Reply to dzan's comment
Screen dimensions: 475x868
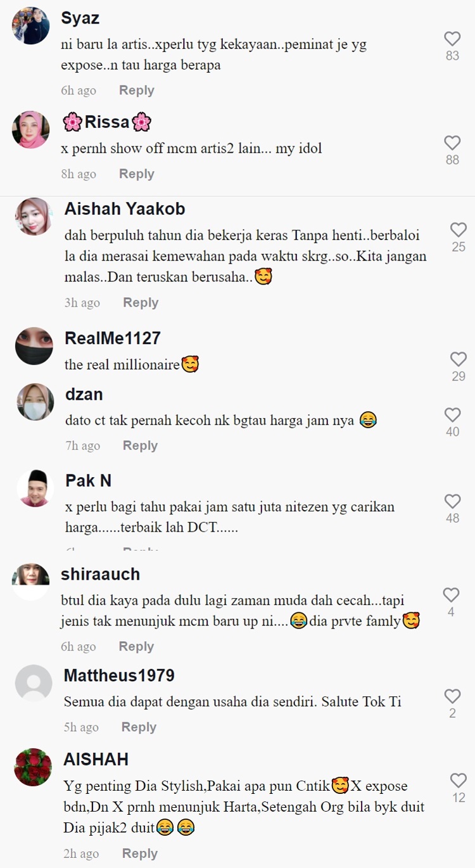point(141,446)
